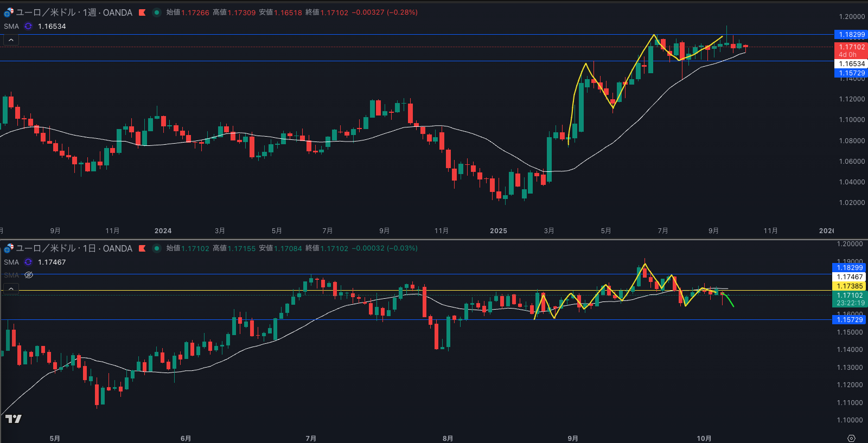868x443 pixels.
Task: Click the green market status dot on daily chart
Action: coord(157,248)
